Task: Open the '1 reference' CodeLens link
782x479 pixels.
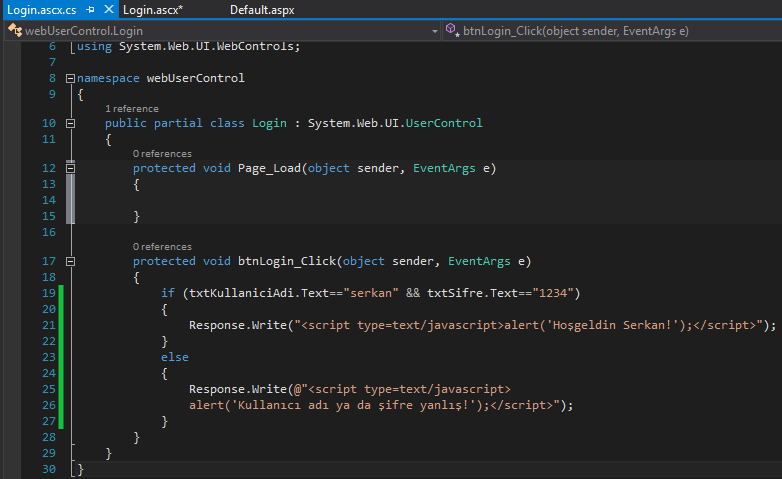Action: 132,109
